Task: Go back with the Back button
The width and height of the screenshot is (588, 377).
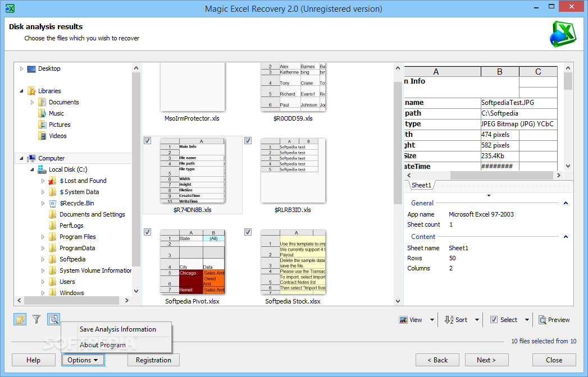Action: (437, 360)
